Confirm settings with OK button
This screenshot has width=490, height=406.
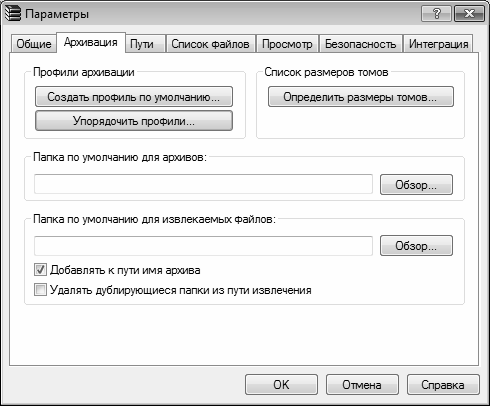281,385
